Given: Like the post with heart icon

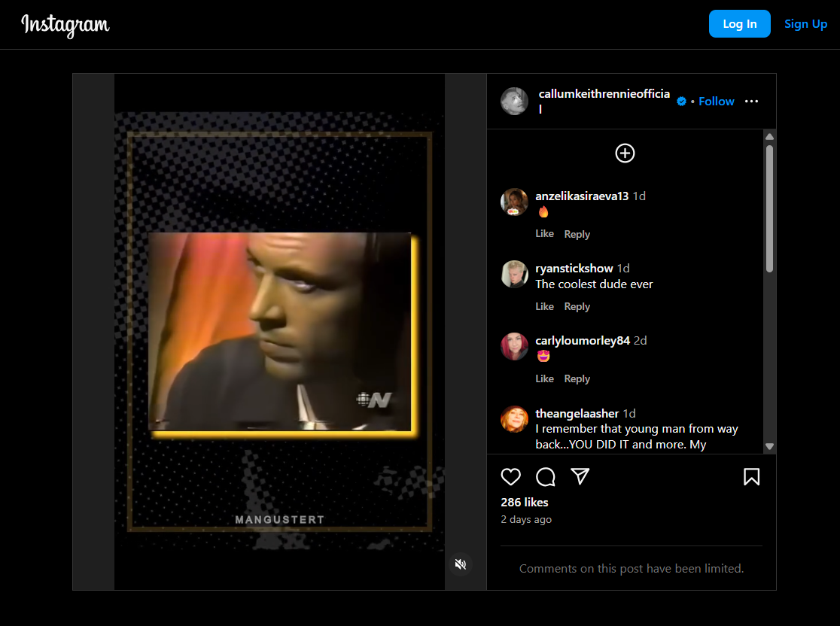Looking at the screenshot, I should pyautogui.click(x=510, y=476).
